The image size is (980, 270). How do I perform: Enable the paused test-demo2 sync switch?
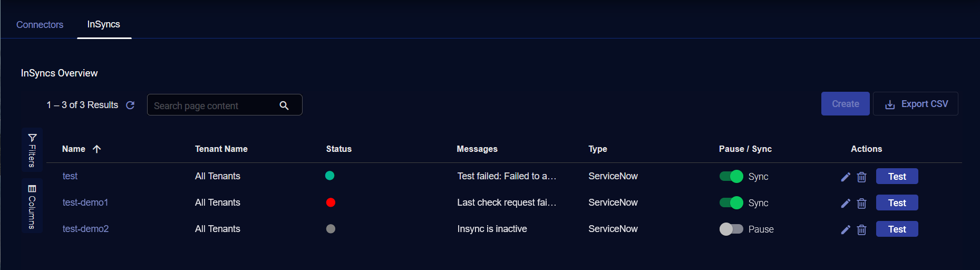(x=731, y=229)
